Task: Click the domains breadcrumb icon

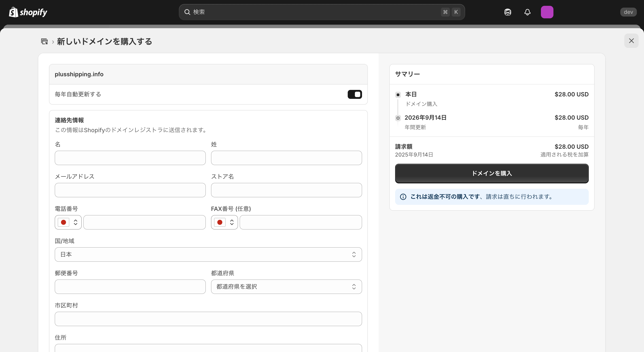Action: (x=44, y=42)
